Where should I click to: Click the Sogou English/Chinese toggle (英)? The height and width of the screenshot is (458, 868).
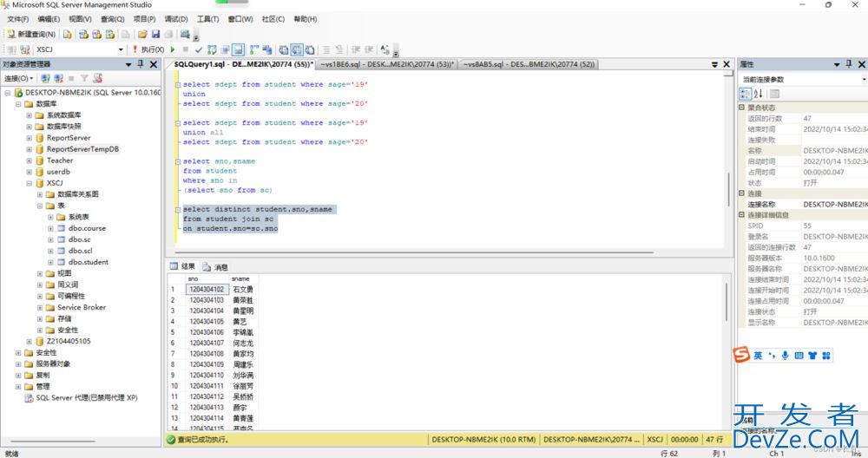tap(758, 356)
